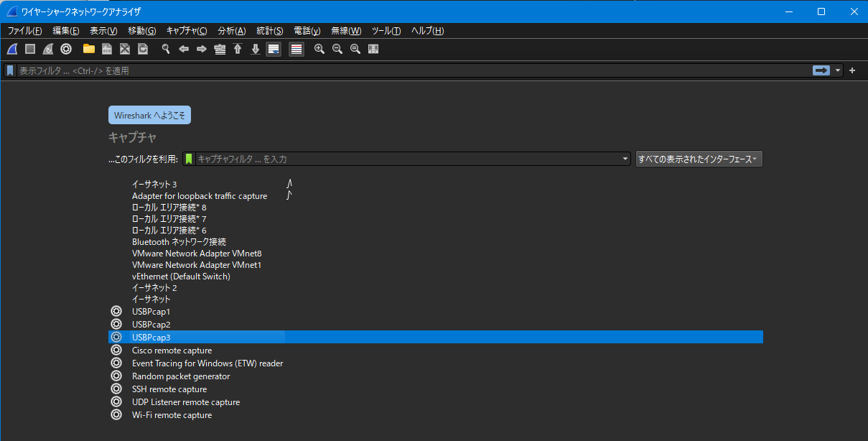Reset text to normal size icon
This screenshot has width=868, height=441.
pyautogui.click(x=355, y=49)
